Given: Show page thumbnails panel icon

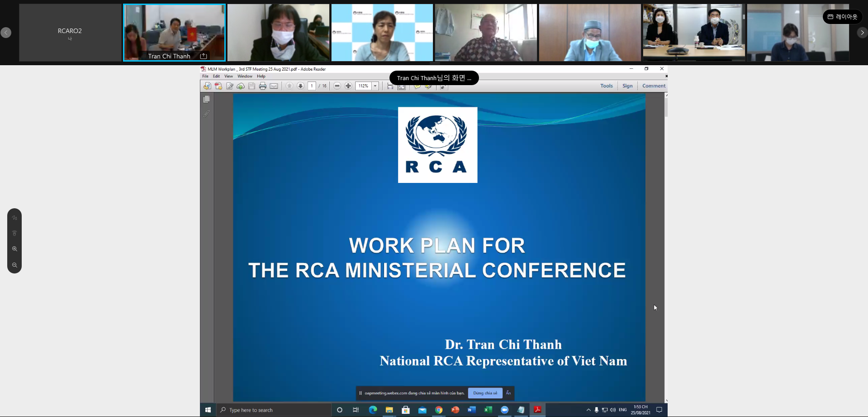Looking at the screenshot, I should pyautogui.click(x=207, y=99).
